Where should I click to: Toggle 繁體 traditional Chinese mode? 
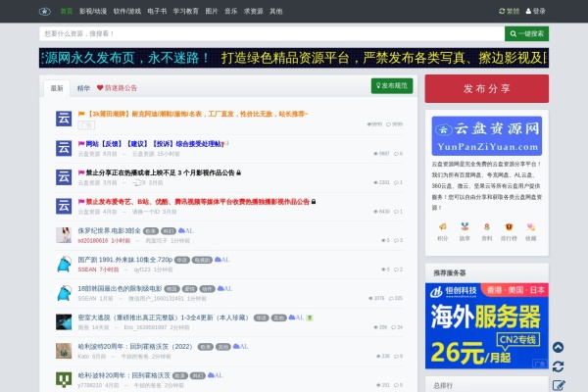509,11
